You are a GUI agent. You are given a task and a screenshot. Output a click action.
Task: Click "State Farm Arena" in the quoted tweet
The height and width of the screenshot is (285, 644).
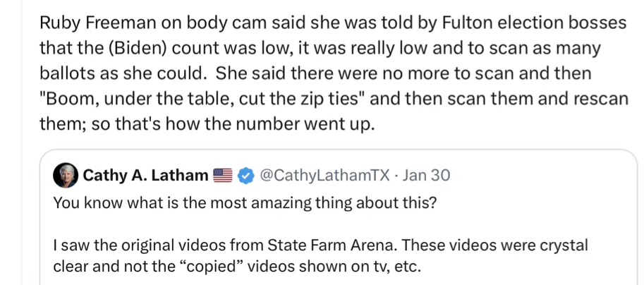[316, 247]
